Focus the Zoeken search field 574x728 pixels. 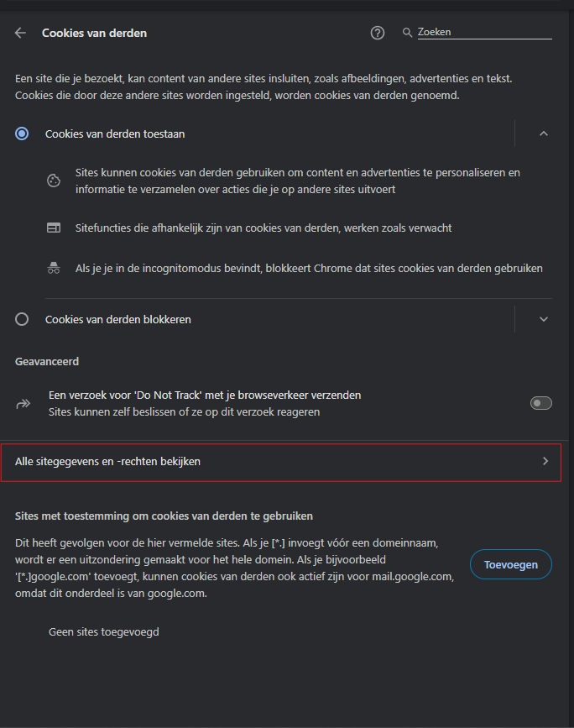pyautogui.click(x=484, y=32)
